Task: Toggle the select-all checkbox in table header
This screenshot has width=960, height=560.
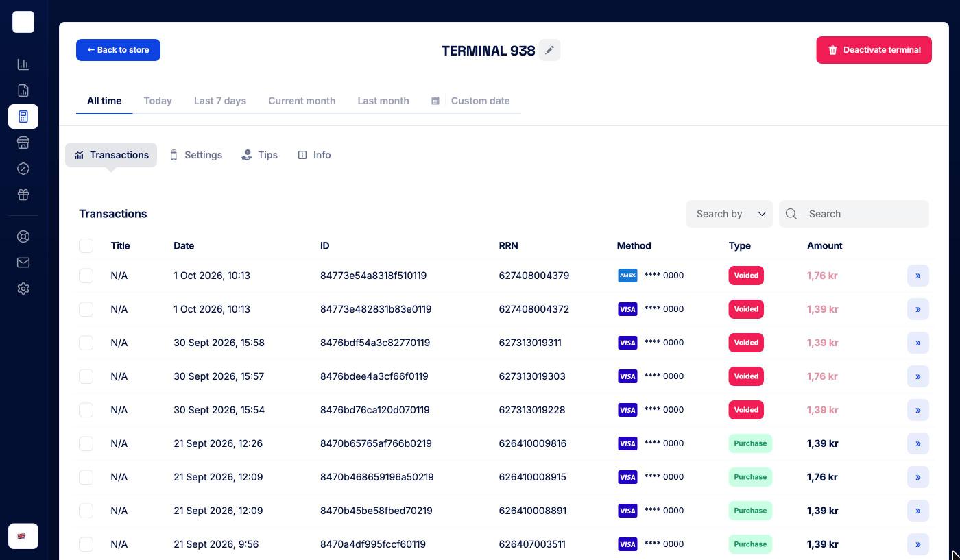Action: click(x=86, y=245)
